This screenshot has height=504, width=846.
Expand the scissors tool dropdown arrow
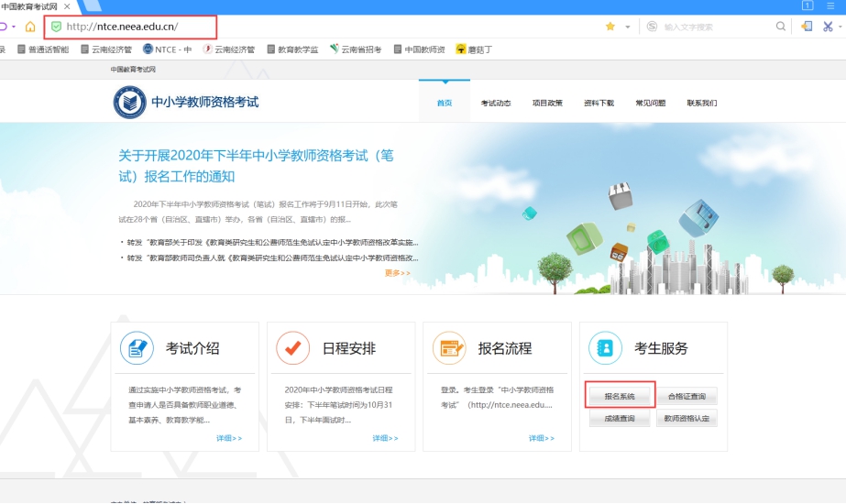click(841, 27)
